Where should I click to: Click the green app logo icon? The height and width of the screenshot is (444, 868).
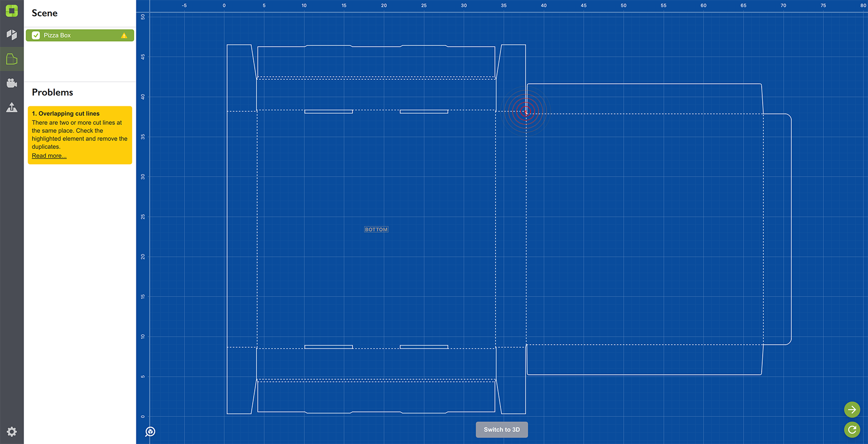[x=12, y=11]
